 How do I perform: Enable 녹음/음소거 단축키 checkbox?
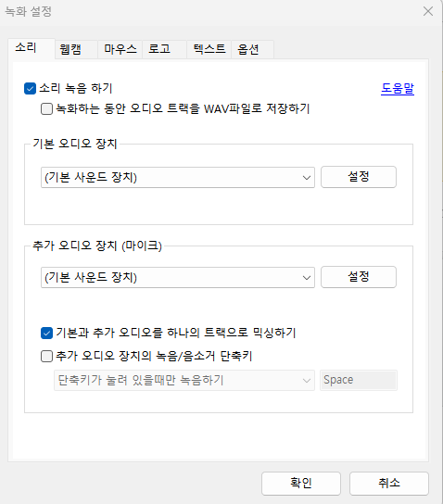[46, 356]
